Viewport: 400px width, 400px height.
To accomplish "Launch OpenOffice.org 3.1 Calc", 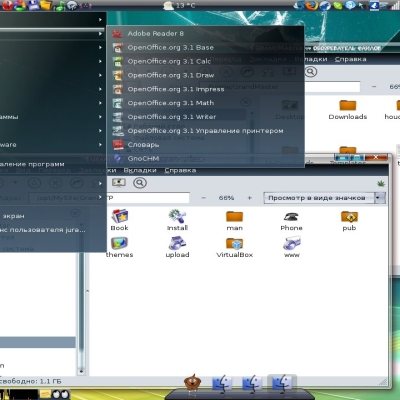I will pyautogui.click(x=169, y=61).
